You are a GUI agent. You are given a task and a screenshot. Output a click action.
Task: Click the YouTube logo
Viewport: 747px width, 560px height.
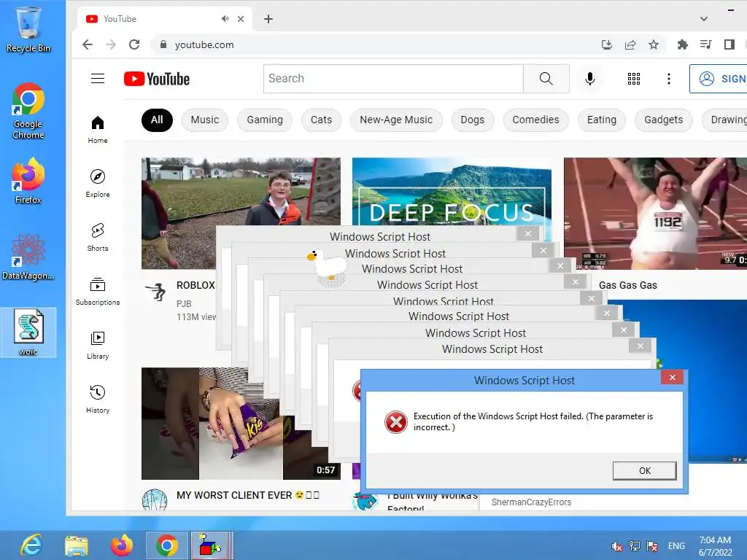(157, 79)
